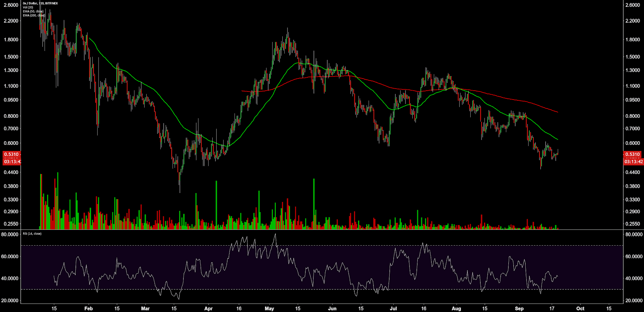Click the Feb label on the time axis
Screen dimensions: 644x312
(88, 308)
